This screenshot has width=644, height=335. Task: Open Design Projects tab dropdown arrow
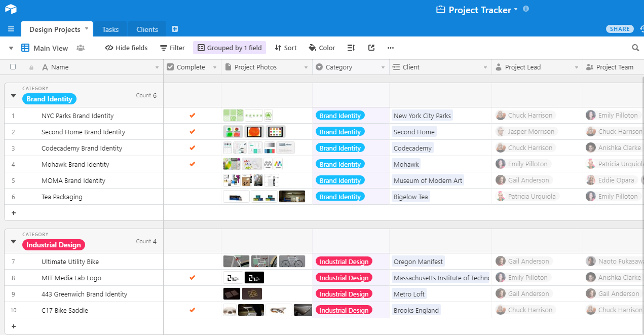87,28
